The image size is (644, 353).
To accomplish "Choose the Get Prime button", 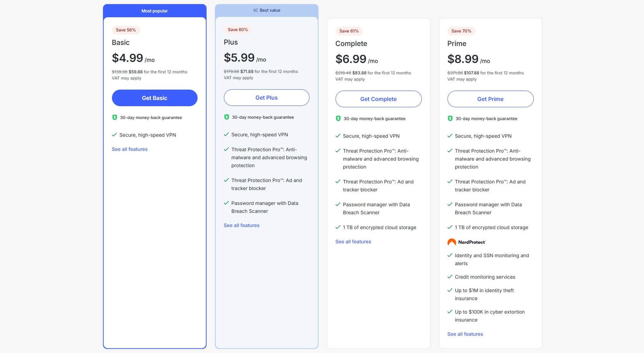I will click(x=490, y=99).
